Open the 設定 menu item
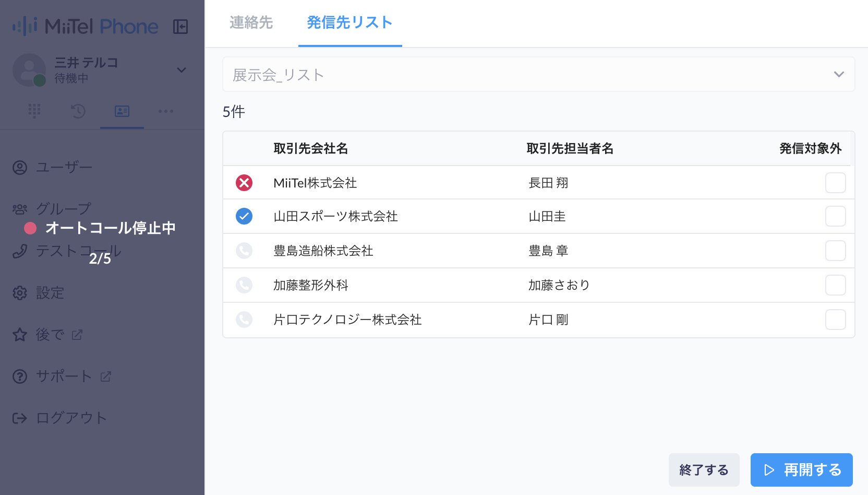This screenshot has height=495, width=868. pos(50,293)
